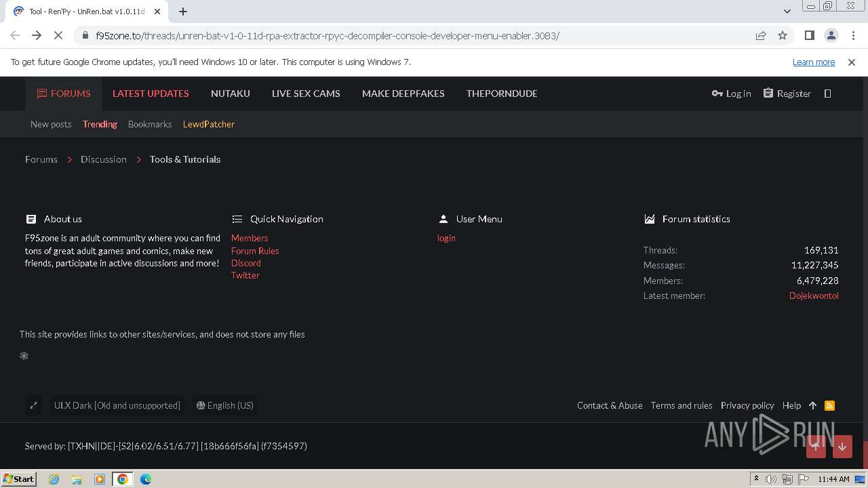This screenshot has height=488, width=868.
Task: Open Windows Media Player from the taskbar
Action: point(100,479)
